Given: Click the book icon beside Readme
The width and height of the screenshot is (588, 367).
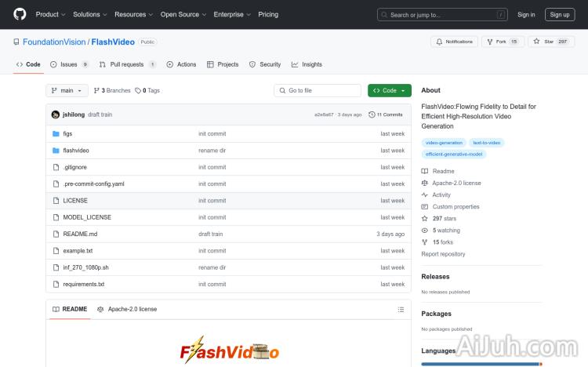Looking at the screenshot, I should point(424,171).
